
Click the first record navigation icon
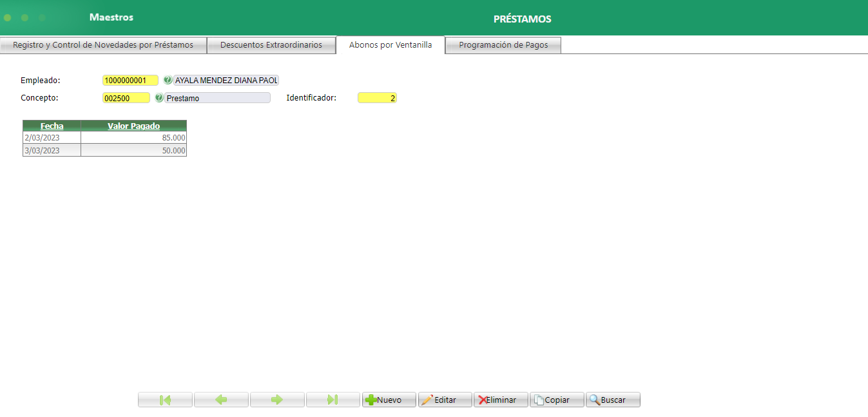[164, 400]
